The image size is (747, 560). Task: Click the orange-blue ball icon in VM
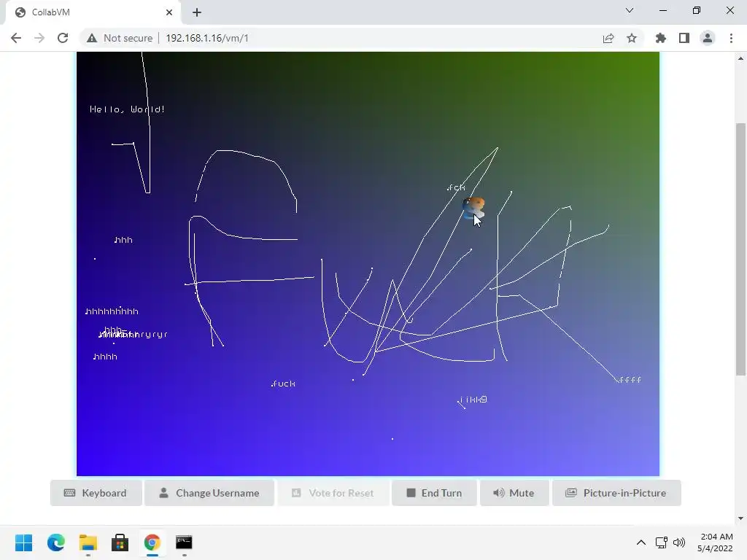473,208
